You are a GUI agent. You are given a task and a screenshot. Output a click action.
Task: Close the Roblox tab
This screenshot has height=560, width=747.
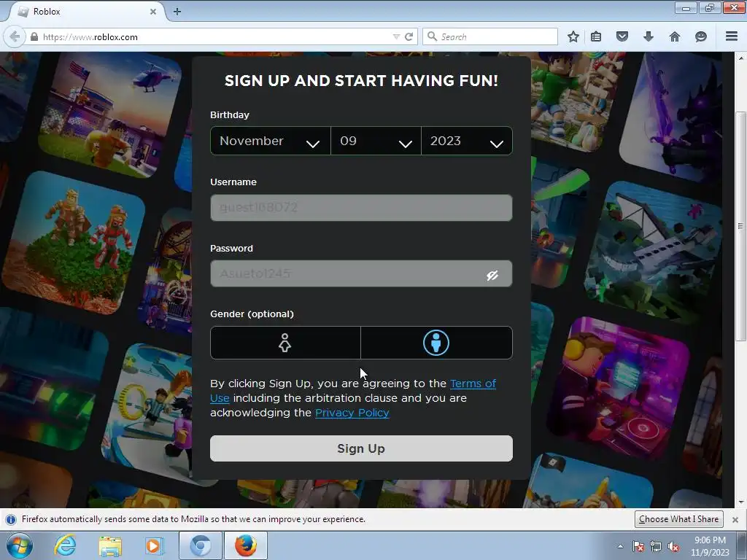(153, 12)
